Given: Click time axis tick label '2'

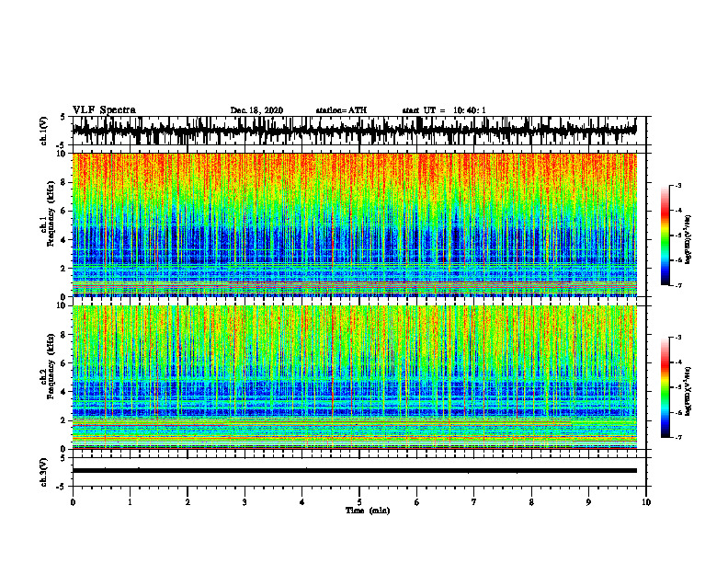Looking at the screenshot, I should coord(188,502).
